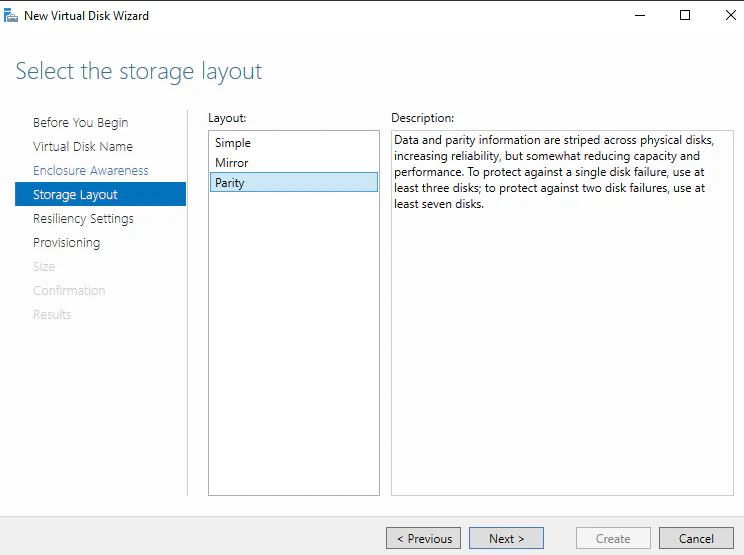744x555 pixels.
Task: Select the Mirror layout option
Action: (x=294, y=163)
